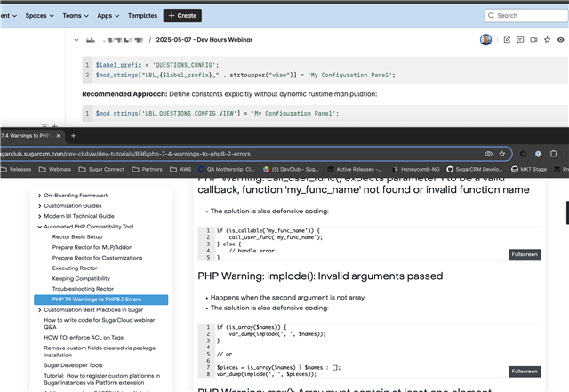Open How to write code for SugarCloud webinar Q&A
Viewport: 569px width, 392px height.
pyautogui.click(x=99, y=324)
